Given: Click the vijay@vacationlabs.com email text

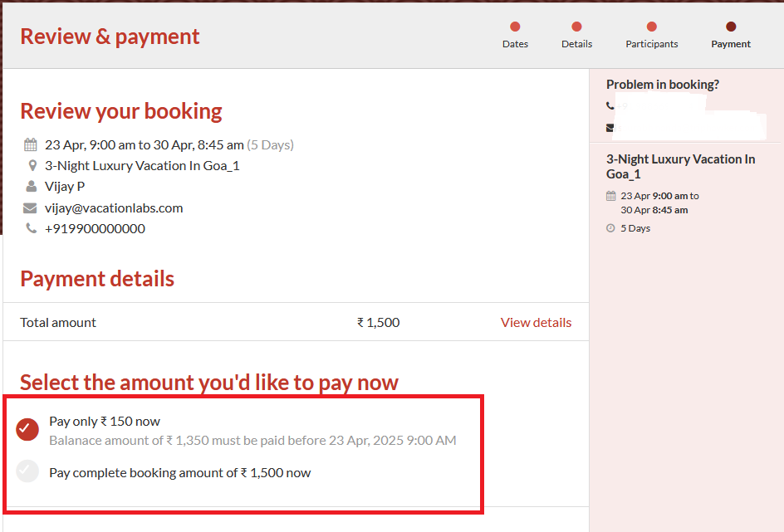Looking at the screenshot, I should [x=114, y=208].
